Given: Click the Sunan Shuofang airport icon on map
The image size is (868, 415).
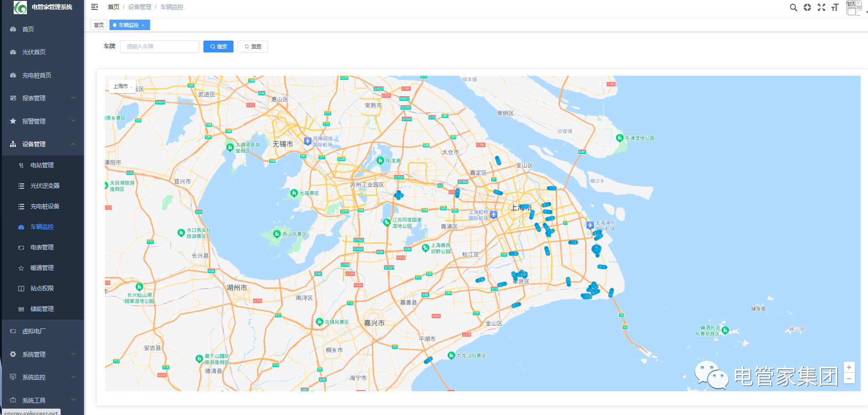Looking at the screenshot, I should pyautogui.click(x=308, y=141).
